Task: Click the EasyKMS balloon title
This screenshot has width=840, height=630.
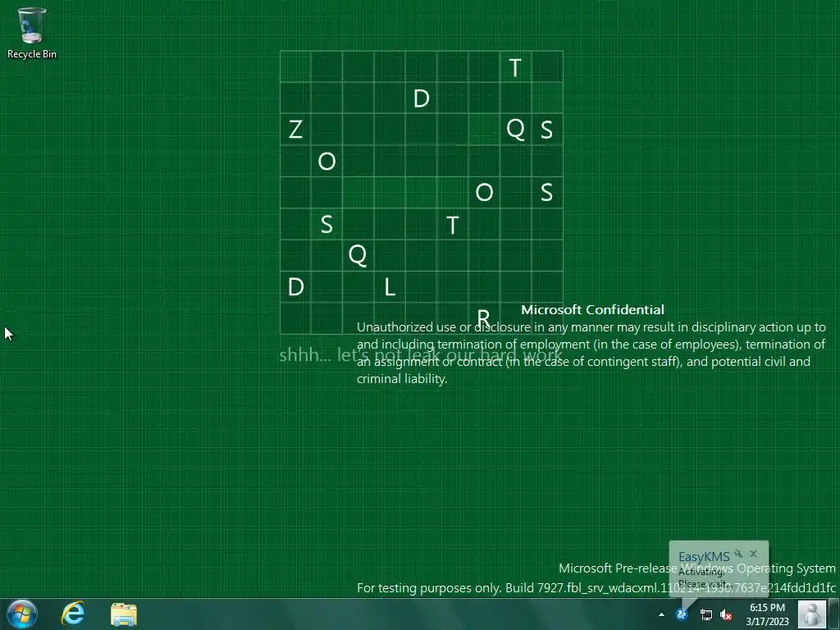Action: click(703, 557)
